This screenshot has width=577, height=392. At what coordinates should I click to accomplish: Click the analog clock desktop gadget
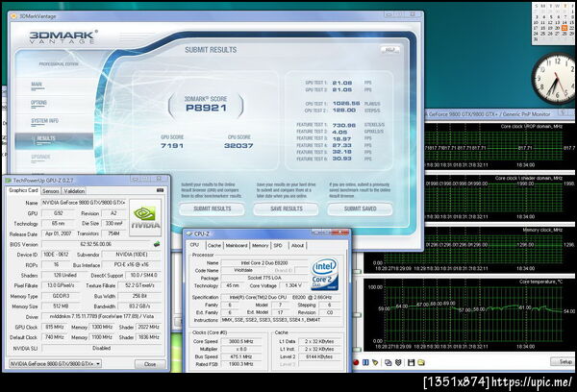click(555, 79)
